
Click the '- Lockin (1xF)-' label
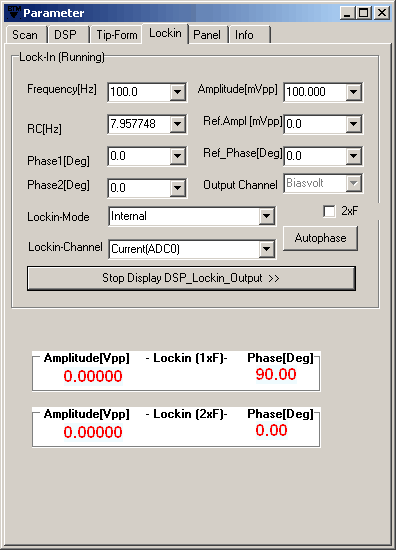coord(186,358)
